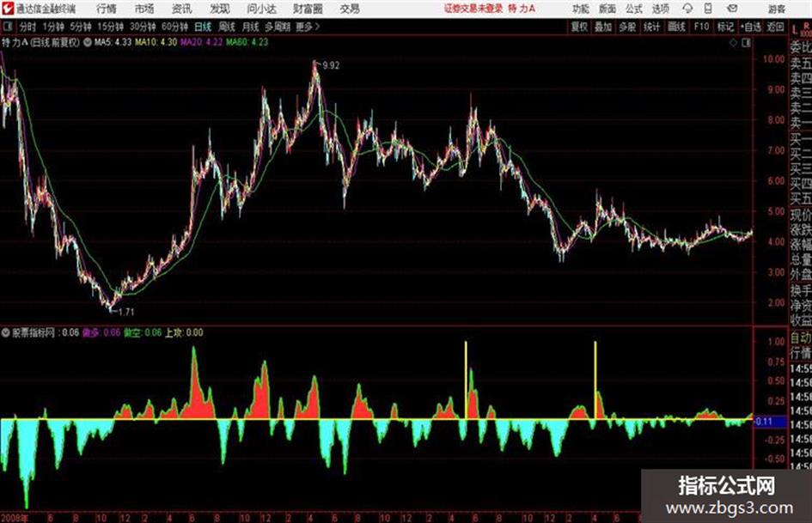
Task: Click the 做空 indicator value label
Action: [x=143, y=332]
